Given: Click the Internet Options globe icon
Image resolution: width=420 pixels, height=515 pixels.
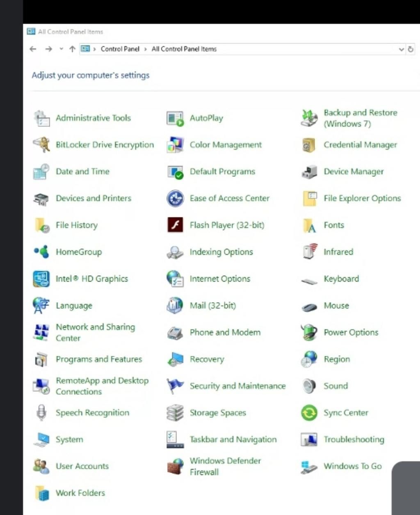Looking at the screenshot, I should pyautogui.click(x=175, y=279).
